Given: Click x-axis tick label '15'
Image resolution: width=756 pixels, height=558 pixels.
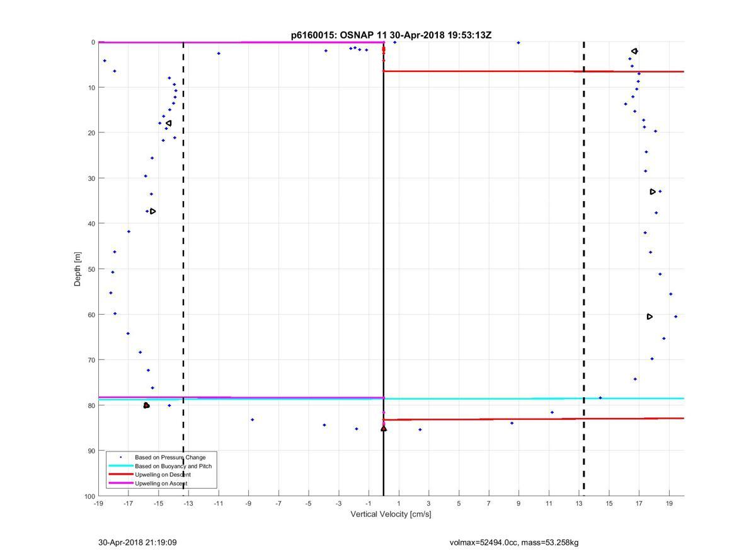Looking at the screenshot, I should (x=609, y=504).
